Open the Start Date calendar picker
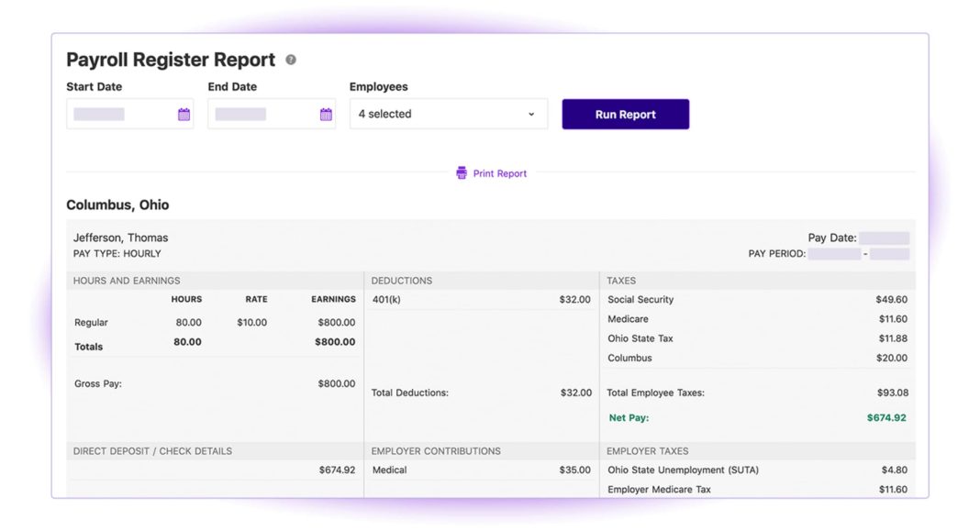 tap(183, 113)
